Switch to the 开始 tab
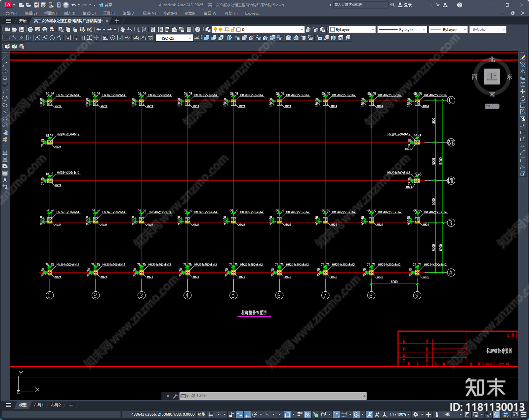The image size is (529, 420). click(23, 21)
